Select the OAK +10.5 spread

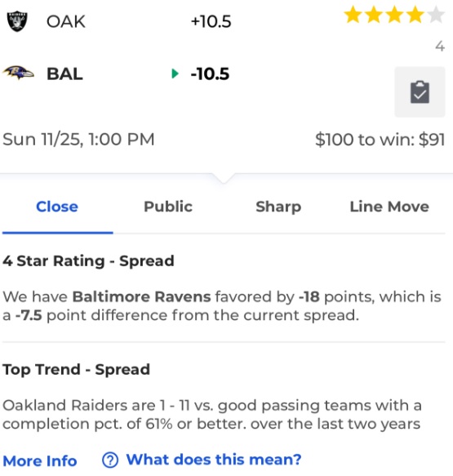[211, 21]
